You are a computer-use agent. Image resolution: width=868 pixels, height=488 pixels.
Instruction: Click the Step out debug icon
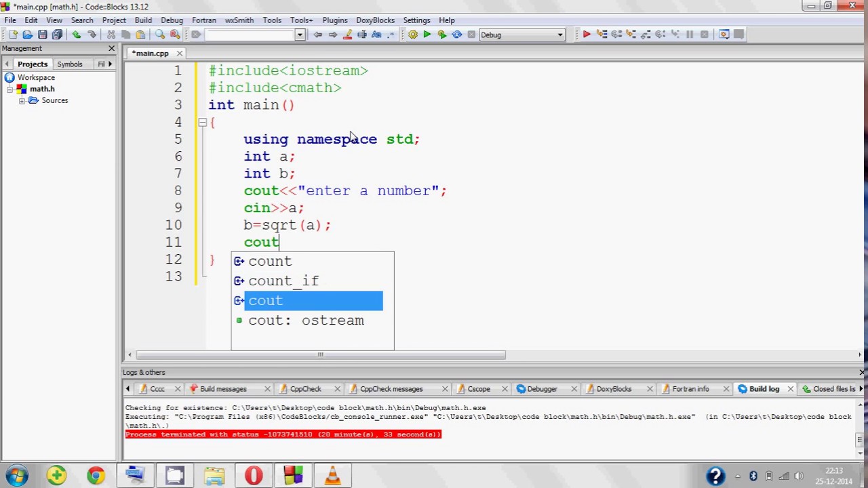[x=646, y=35]
